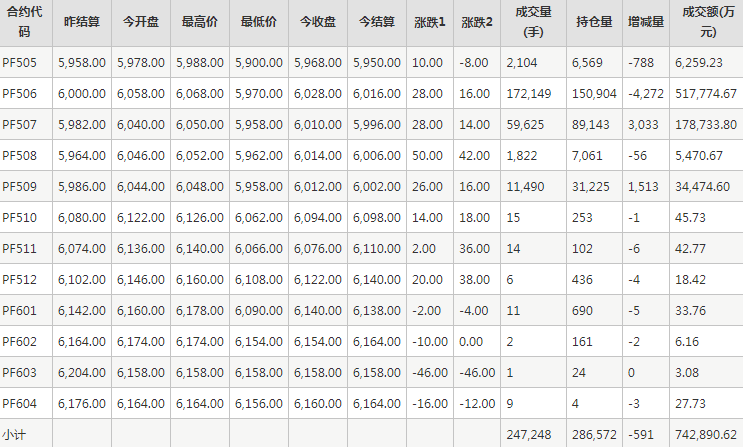Click PF512 highest price 6,160.00
This screenshot has height=447, width=743.
pyautogui.click(x=200, y=280)
